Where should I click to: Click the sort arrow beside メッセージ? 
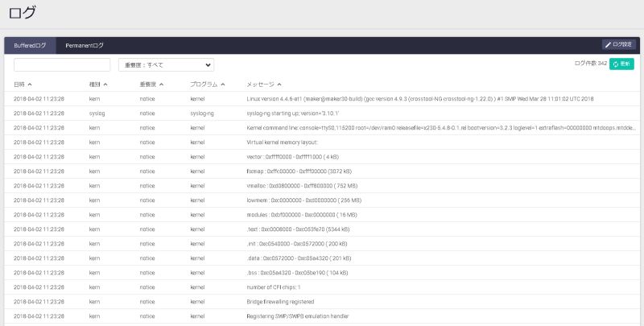click(279, 84)
